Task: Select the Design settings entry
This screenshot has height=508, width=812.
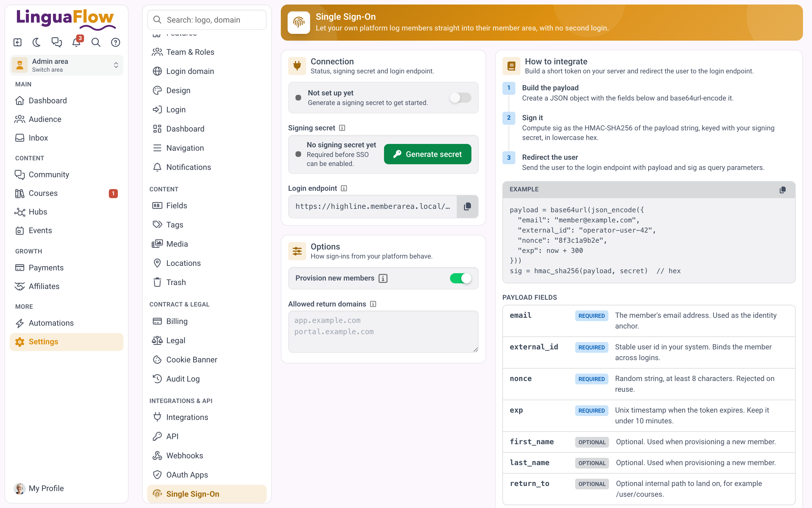Action: pos(207,90)
